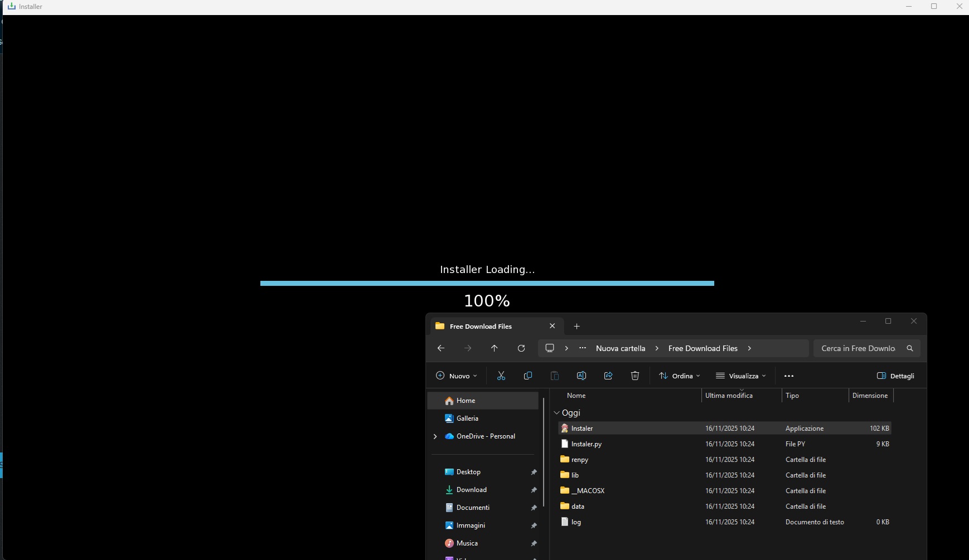Click the Cerca in Free Download search box
Screen dimensions: 969x560
(x=859, y=348)
